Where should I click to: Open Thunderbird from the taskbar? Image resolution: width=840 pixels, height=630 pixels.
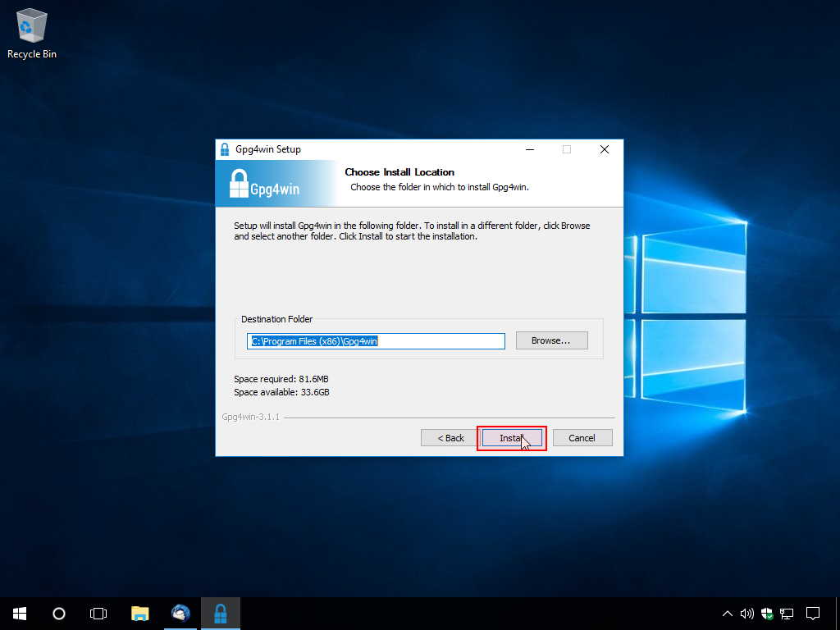pos(180,613)
